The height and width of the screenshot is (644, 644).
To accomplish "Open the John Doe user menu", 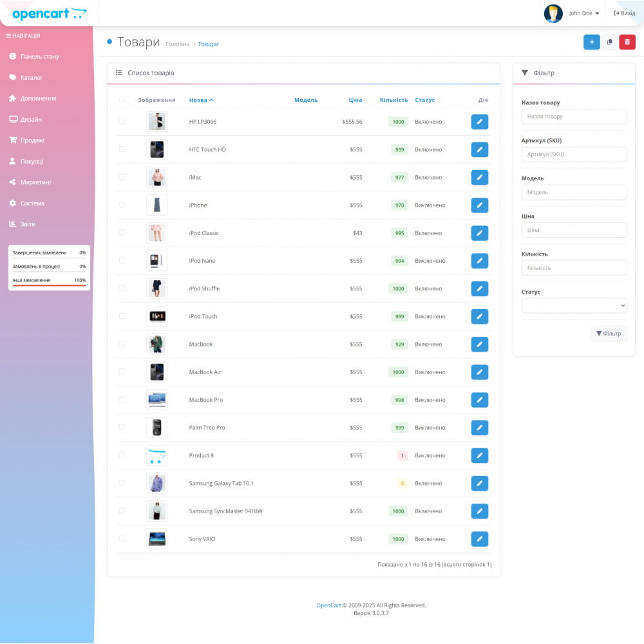I will pyautogui.click(x=573, y=14).
